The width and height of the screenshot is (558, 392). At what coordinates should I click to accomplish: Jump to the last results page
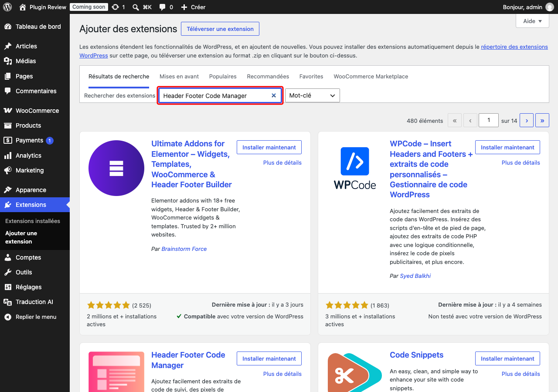click(542, 121)
